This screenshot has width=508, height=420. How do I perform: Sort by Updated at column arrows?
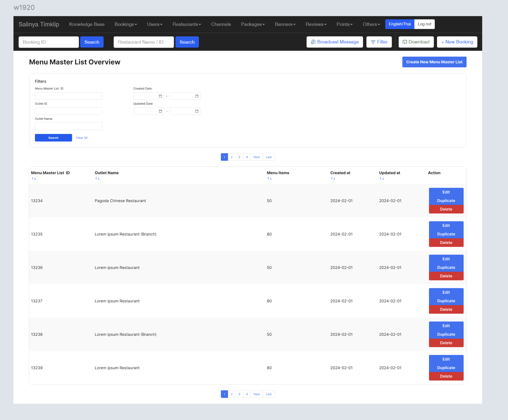click(x=382, y=179)
